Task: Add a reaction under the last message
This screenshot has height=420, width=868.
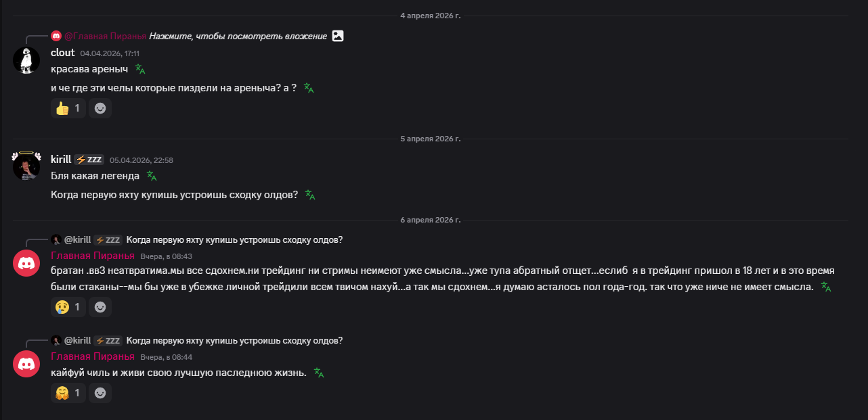Action: 100,393
